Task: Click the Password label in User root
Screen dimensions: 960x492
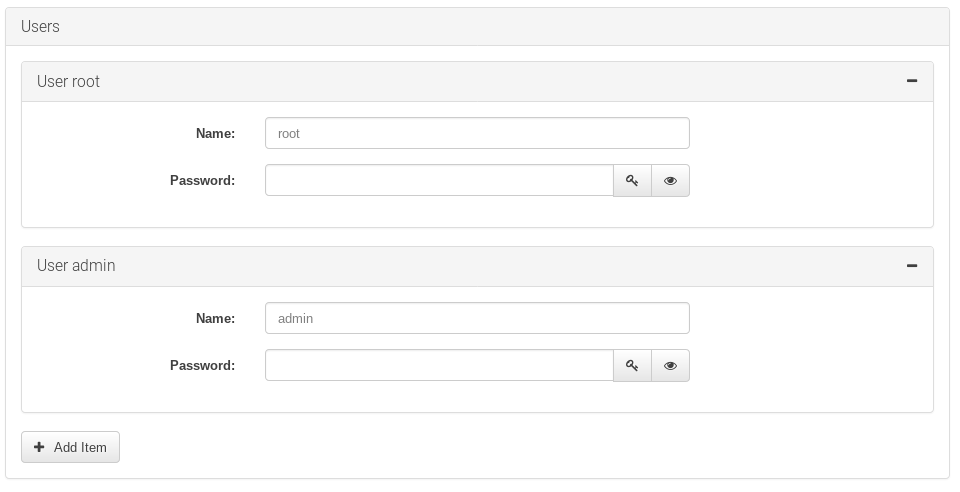Action: (202, 181)
